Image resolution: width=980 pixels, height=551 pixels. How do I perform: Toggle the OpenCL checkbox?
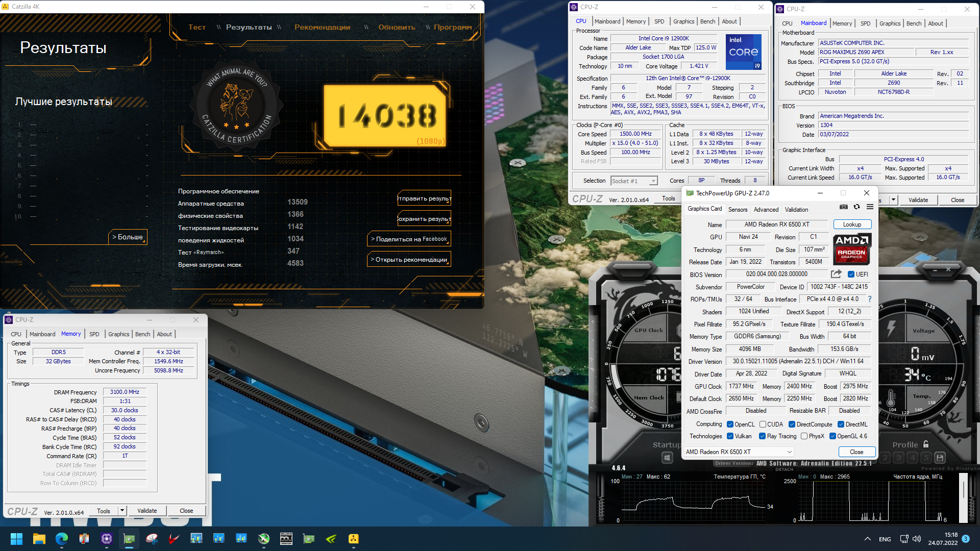click(730, 424)
